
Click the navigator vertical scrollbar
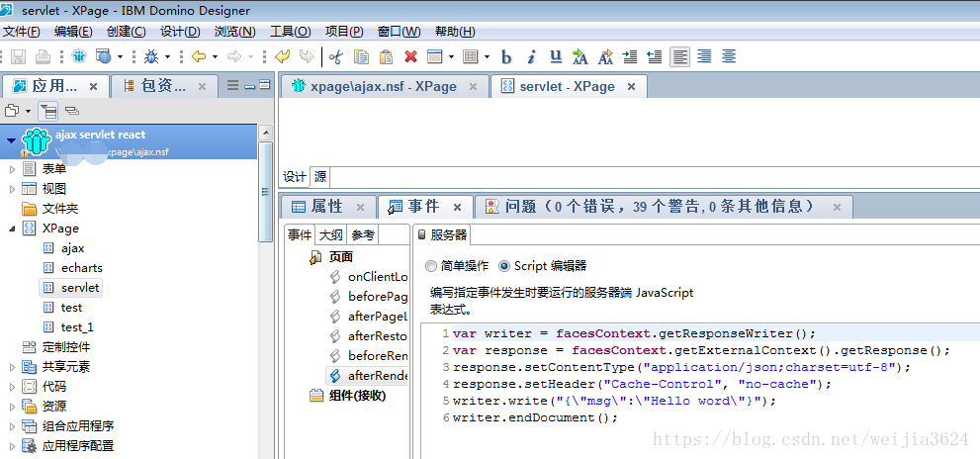click(x=266, y=191)
